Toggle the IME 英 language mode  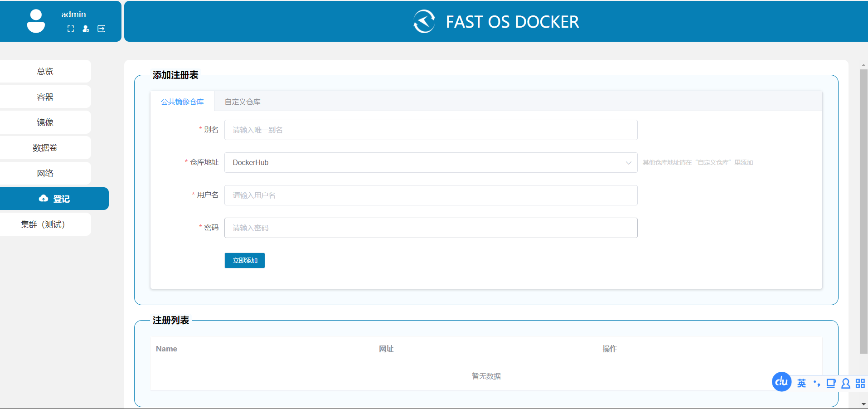coord(801,384)
